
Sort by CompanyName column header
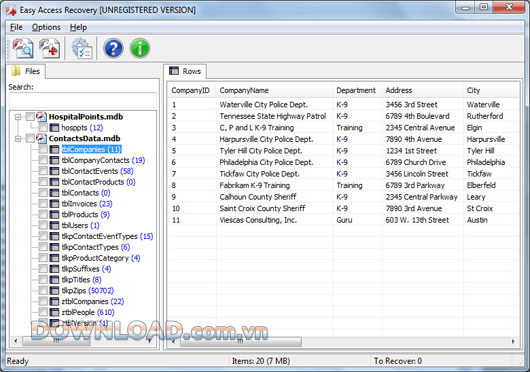[274, 91]
